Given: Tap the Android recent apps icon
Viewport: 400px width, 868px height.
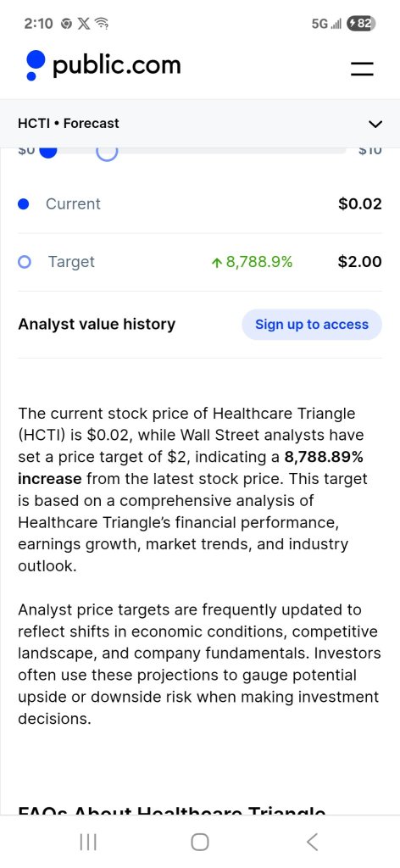Looking at the screenshot, I should pyautogui.click(x=88, y=842).
